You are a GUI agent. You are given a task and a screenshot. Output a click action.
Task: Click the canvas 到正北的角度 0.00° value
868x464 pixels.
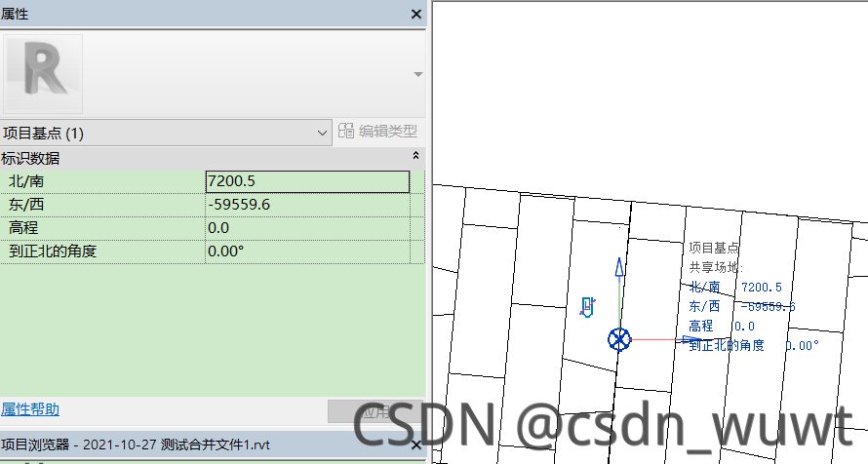point(802,346)
